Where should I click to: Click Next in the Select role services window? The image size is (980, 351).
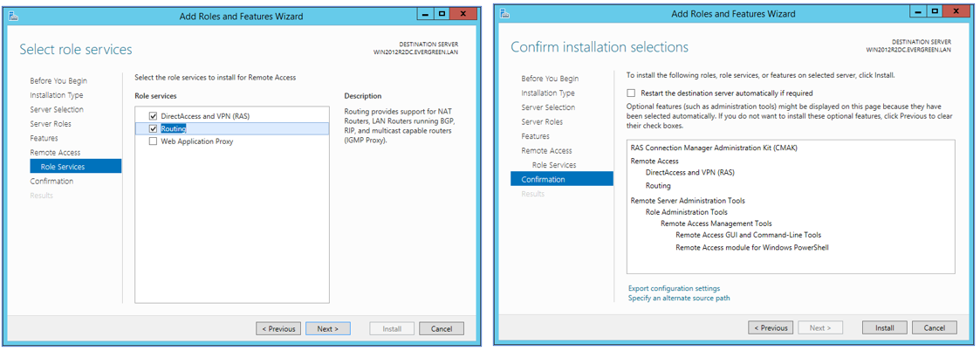327,329
